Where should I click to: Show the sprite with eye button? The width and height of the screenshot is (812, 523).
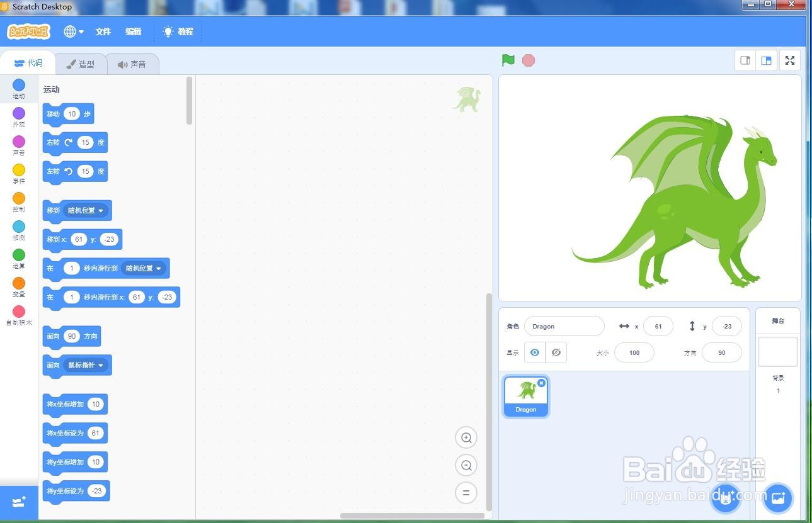[x=535, y=352]
